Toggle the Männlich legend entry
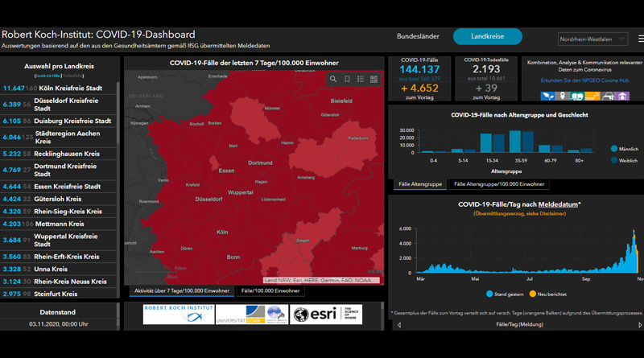This screenshot has width=644, height=358. (x=625, y=149)
